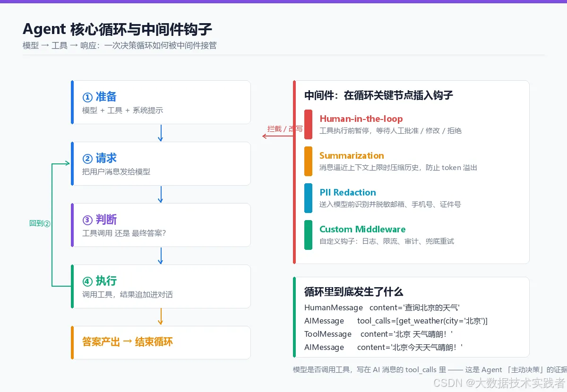Click the description "自定义钩子：日志、限流、审计、兜底重试"

pos(387,241)
